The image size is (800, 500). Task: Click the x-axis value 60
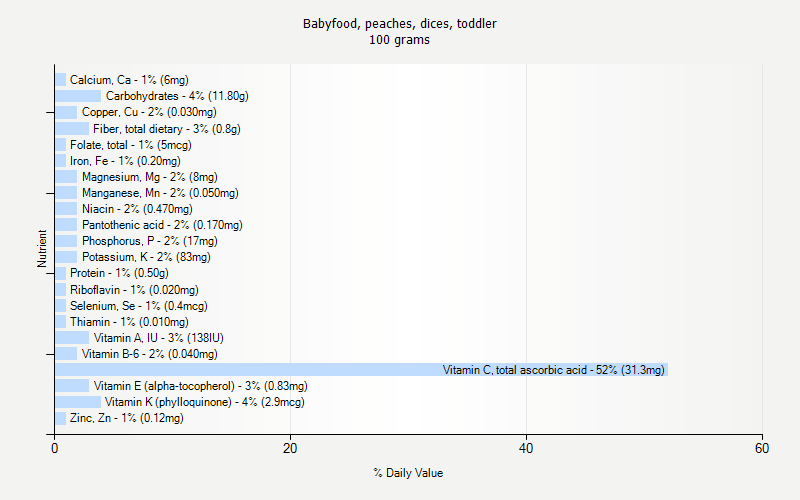pos(762,448)
